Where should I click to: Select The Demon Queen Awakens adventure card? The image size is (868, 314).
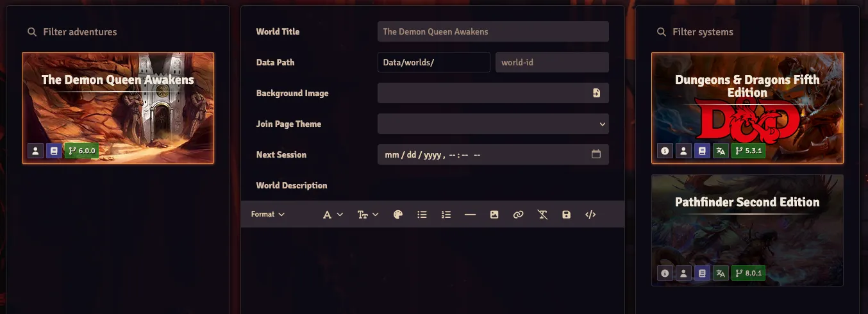tap(118, 108)
